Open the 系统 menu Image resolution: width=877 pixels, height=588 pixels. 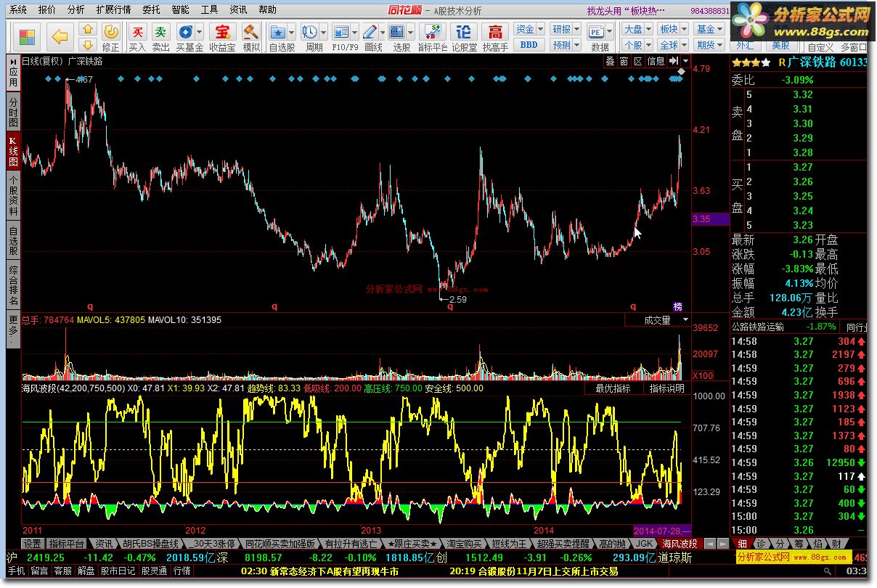tap(18, 10)
